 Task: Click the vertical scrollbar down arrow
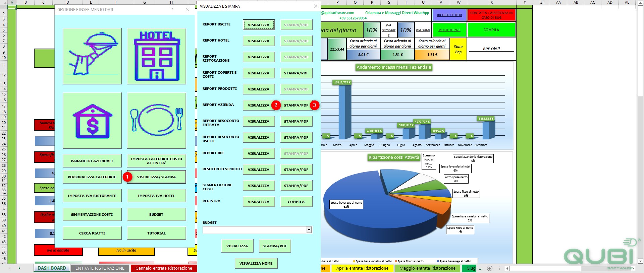640,261
